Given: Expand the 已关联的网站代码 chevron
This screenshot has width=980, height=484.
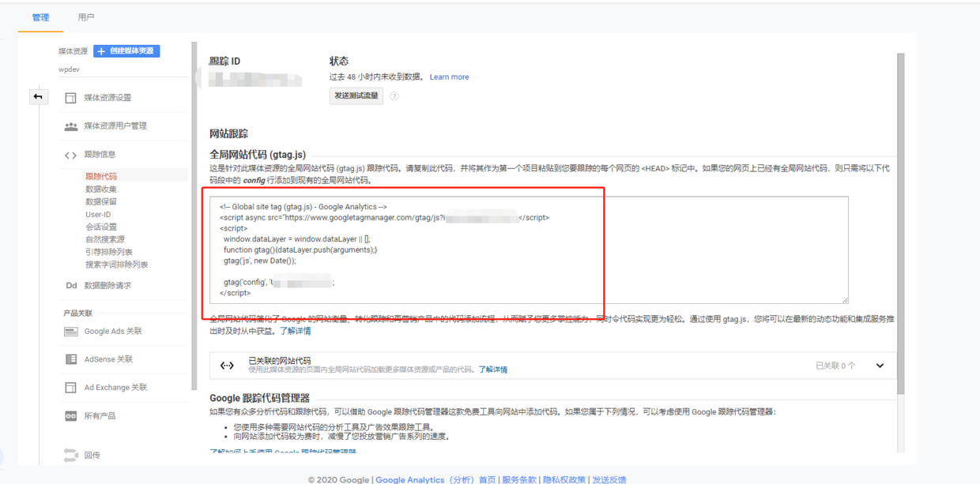Looking at the screenshot, I should coord(880,366).
